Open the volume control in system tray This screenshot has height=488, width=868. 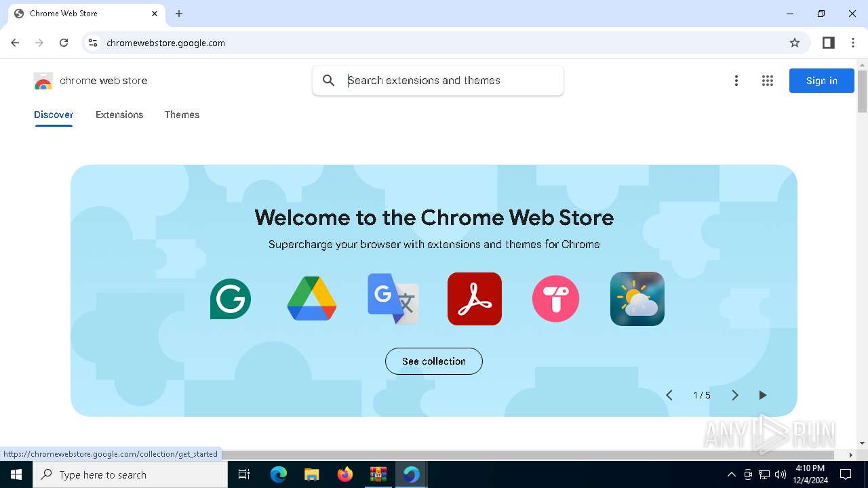point(781,474)
